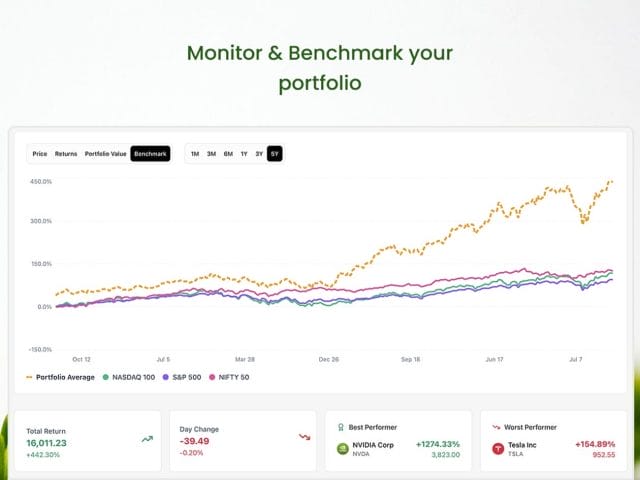Choose the 6M time range

pos(228,154)
